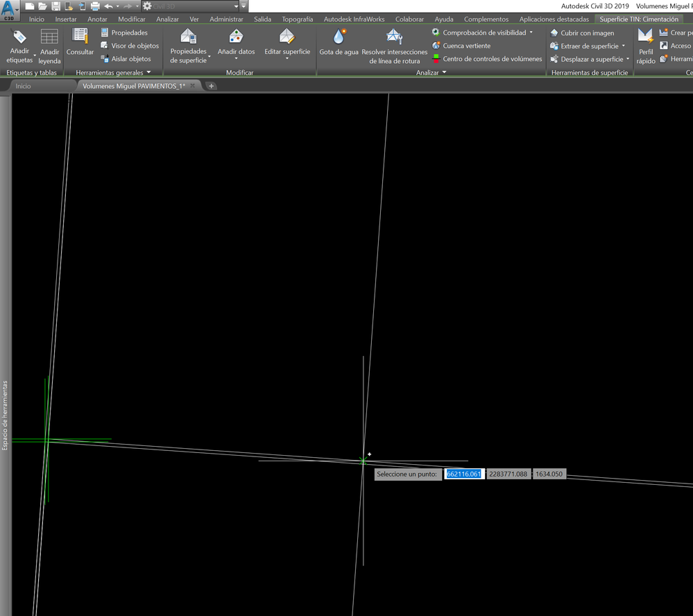The image size is (693, 616).
Task: Expand the Extraer de superficie dropdown
Action: pyautogui.click(x=624, y=46)
